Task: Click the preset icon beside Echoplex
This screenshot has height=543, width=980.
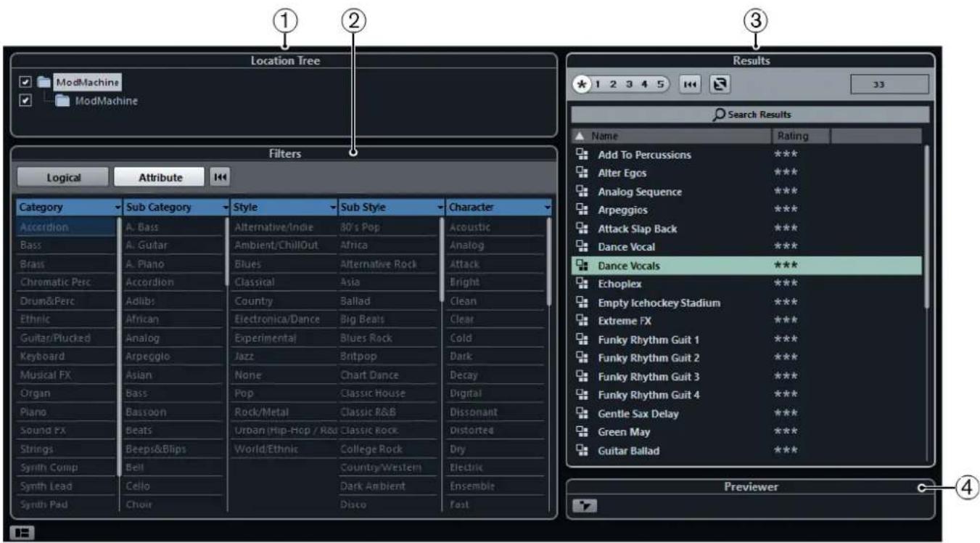Action: [x=581, y=284]
